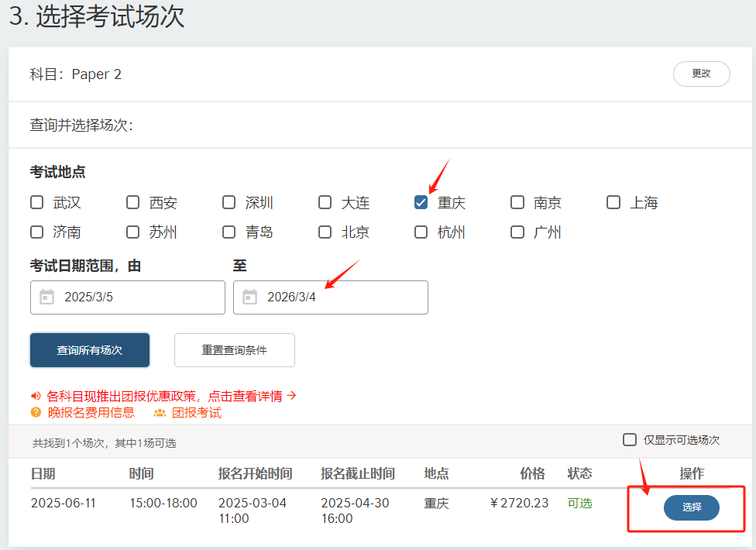Check the 北京 exam location checkbox
This screenshot has height=550, width=756.
[325, 232]
